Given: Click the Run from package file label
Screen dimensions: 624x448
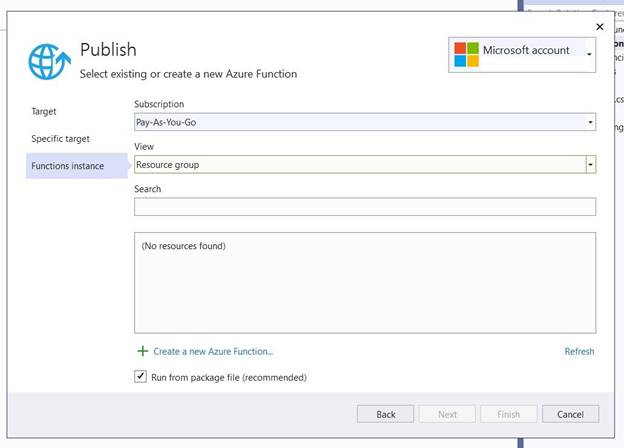Looking at the screenshot, I should pos(229,378).
